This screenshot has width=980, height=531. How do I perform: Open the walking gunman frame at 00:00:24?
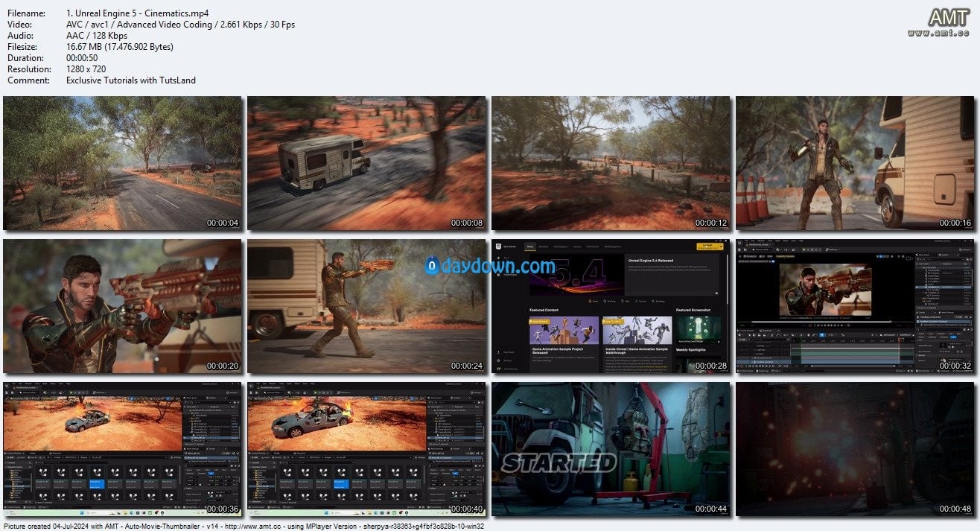367,306
